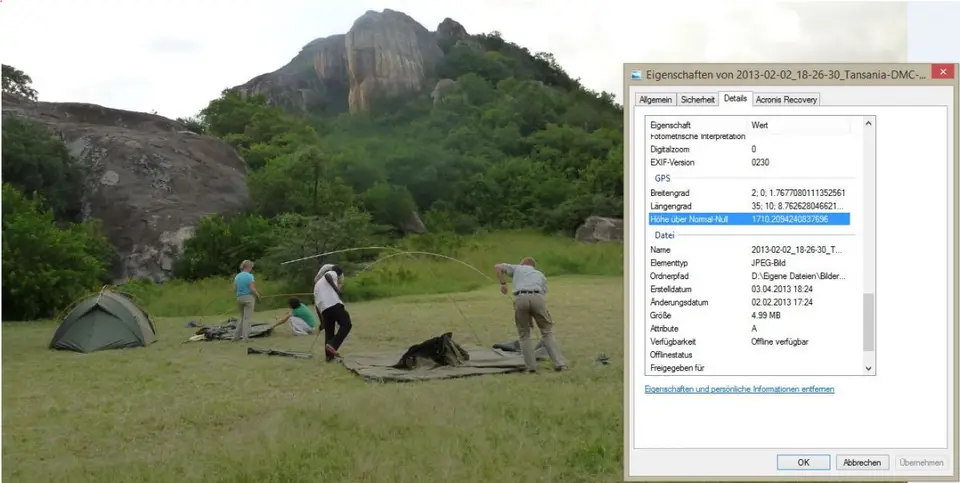Screen dimensions: 960x483
Task: Click the greyed-out Übernehmen button
Action: (x=921, y=463)
